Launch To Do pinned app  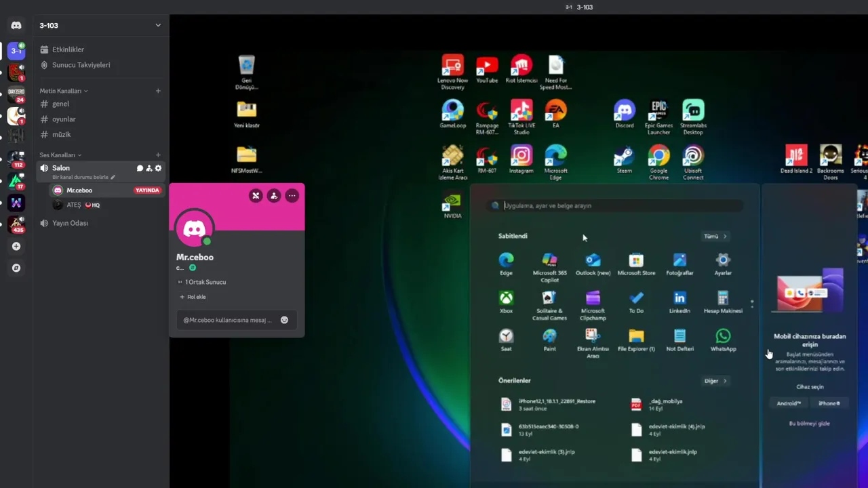tap(636, 302)
